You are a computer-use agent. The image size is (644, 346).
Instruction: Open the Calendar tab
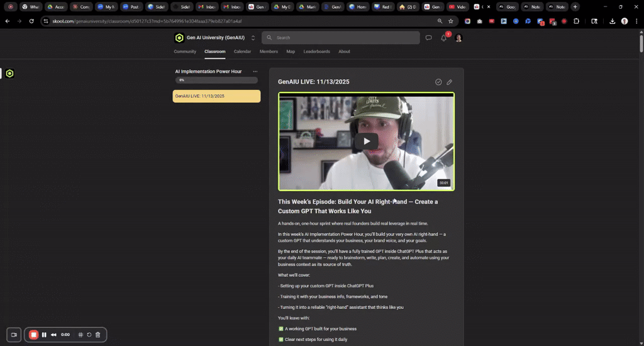[242, 52]
